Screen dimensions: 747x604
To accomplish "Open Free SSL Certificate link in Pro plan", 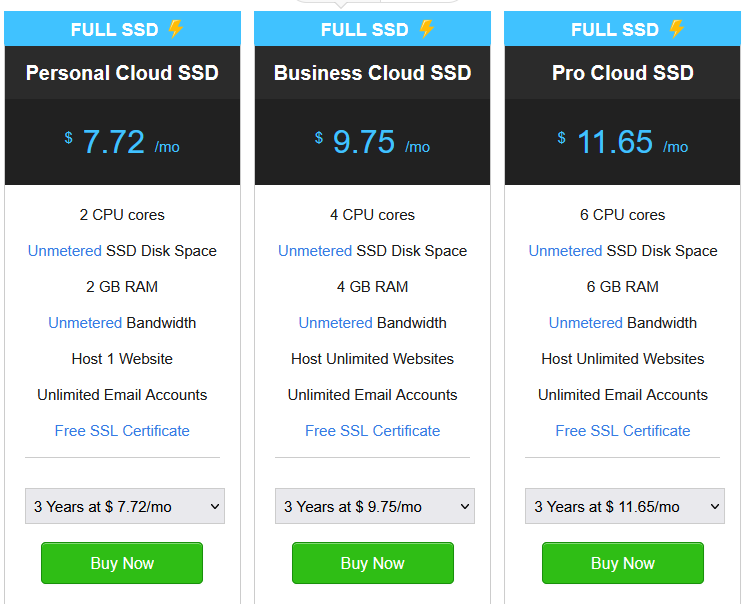I will 622,431.
